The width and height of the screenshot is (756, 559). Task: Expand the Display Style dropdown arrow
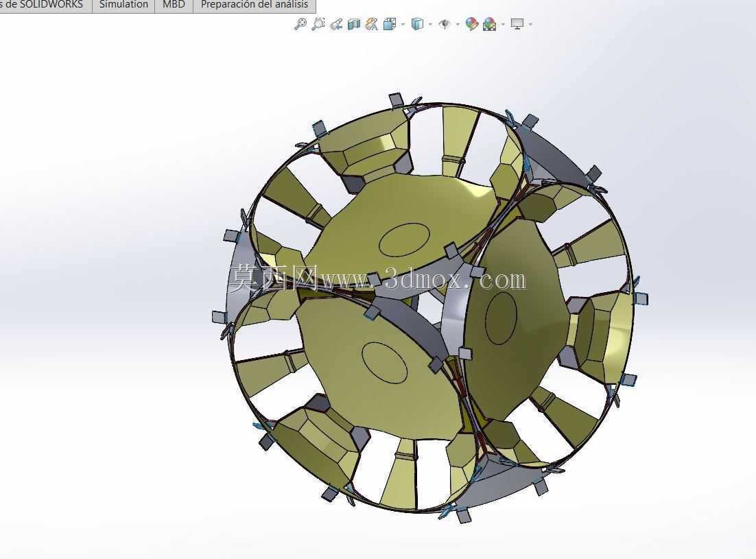[431, 24]
